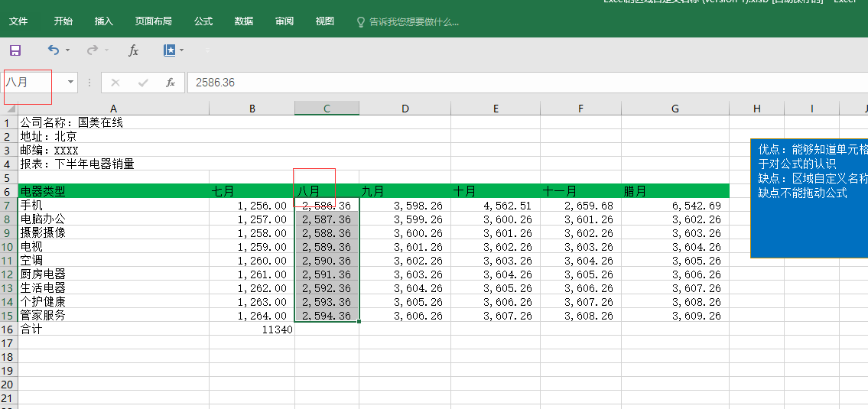Click the Enter checkmark icon in formula bar

coord(143,83)
